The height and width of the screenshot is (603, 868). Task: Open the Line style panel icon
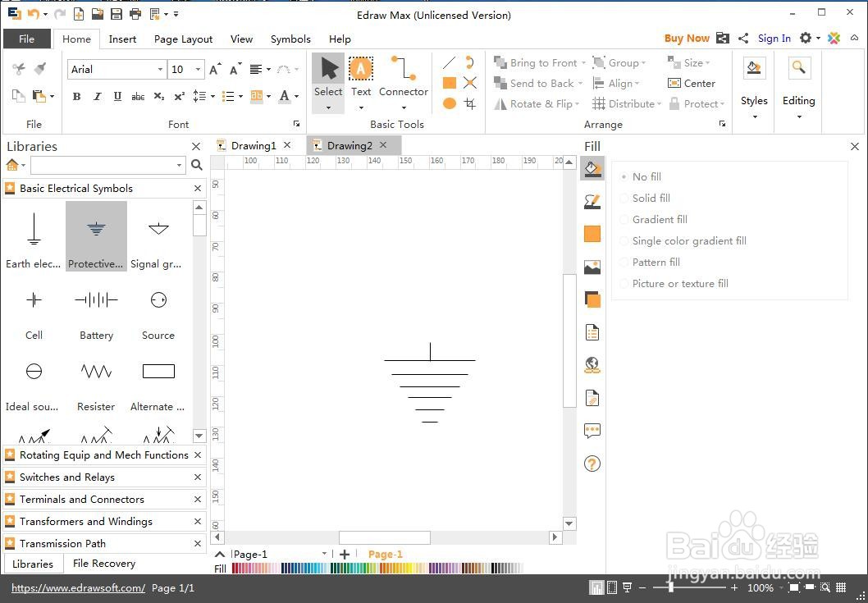click(592, 201)
